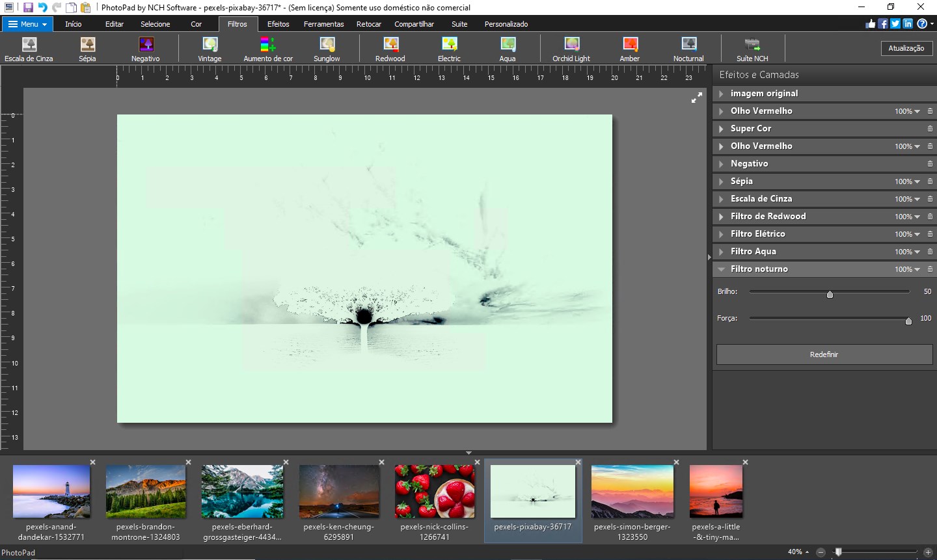Image resolution: width=937 pixels, height=560 pixels.
Task: Adjust the Brilho slider handle
Action: (x=830, y=295)
